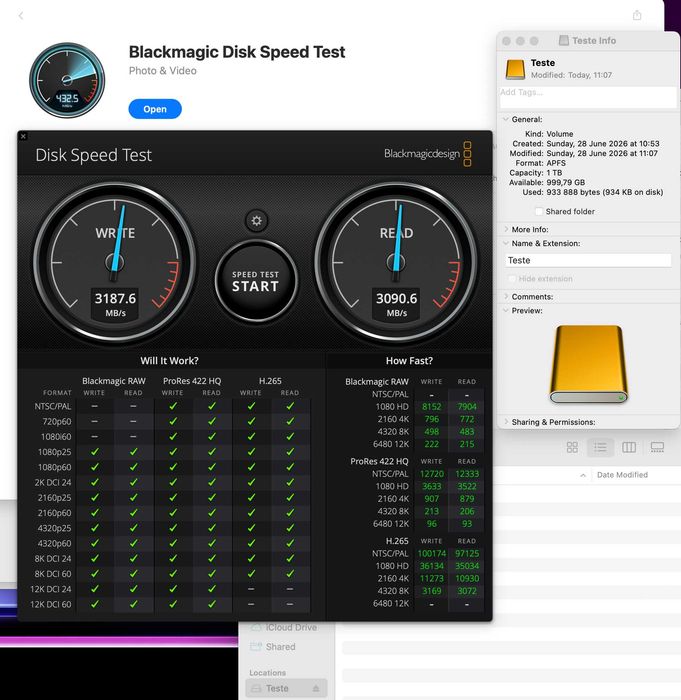Select Teste volume in Finder sidebar

tap(285, 688)
